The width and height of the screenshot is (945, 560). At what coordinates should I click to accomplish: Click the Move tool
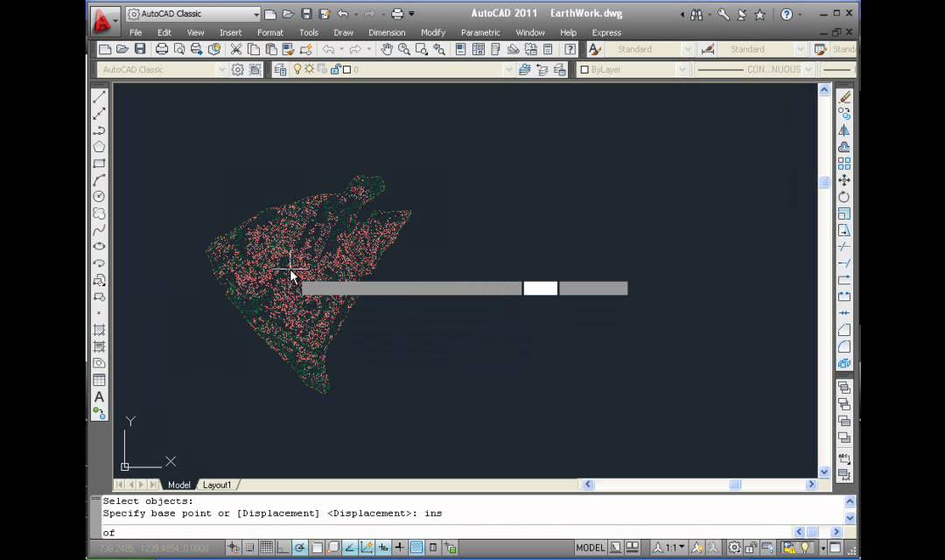(844, 179)
